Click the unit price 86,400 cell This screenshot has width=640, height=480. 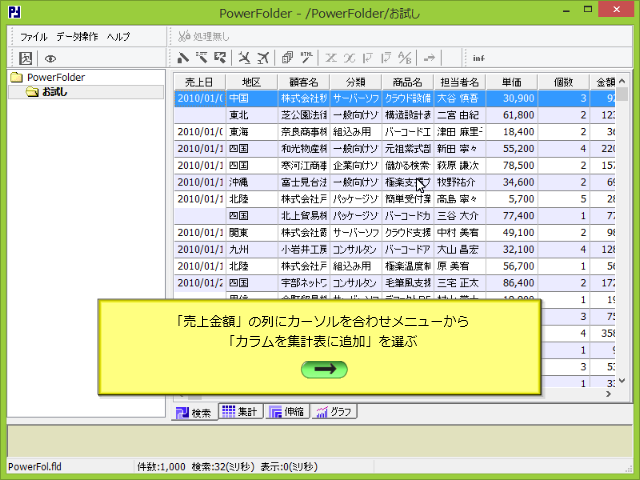click(x=511, y=283)
